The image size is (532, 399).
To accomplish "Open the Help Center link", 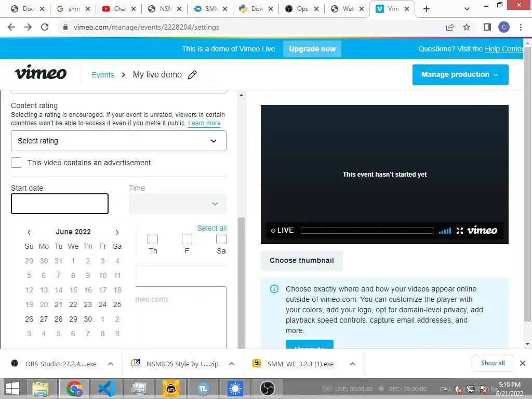I will point(504,49).
